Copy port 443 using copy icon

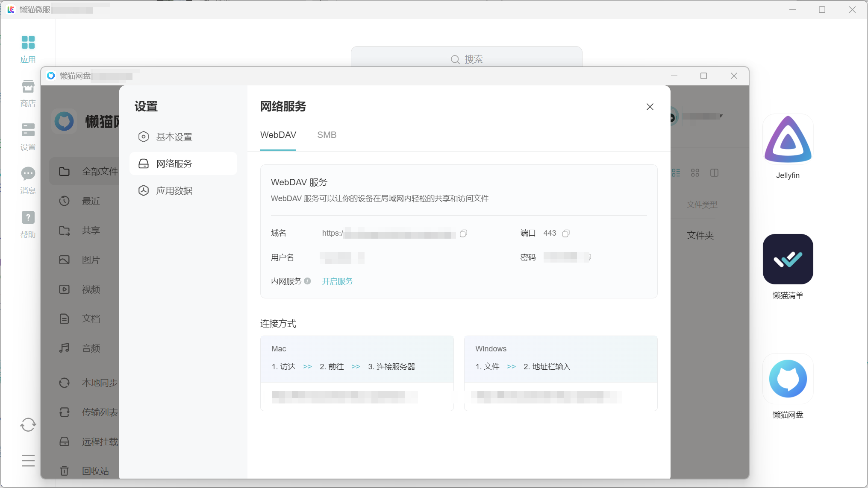566,234
